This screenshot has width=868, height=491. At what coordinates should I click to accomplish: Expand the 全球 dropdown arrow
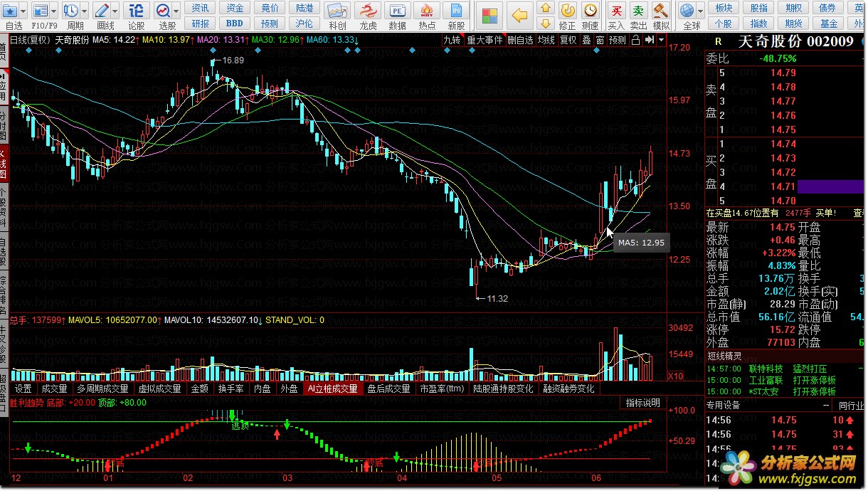[700, 11]
